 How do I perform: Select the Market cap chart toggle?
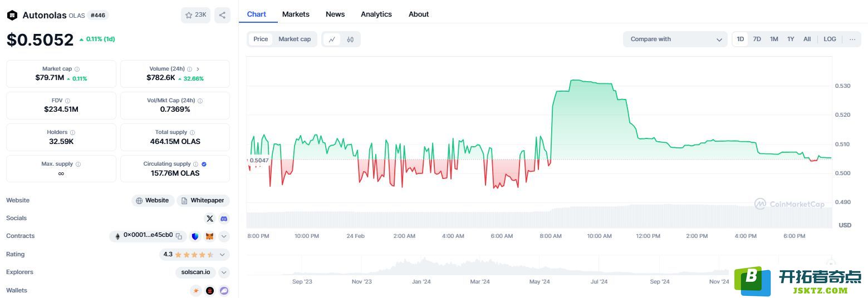pyautogui.click(x=295, y=39)
